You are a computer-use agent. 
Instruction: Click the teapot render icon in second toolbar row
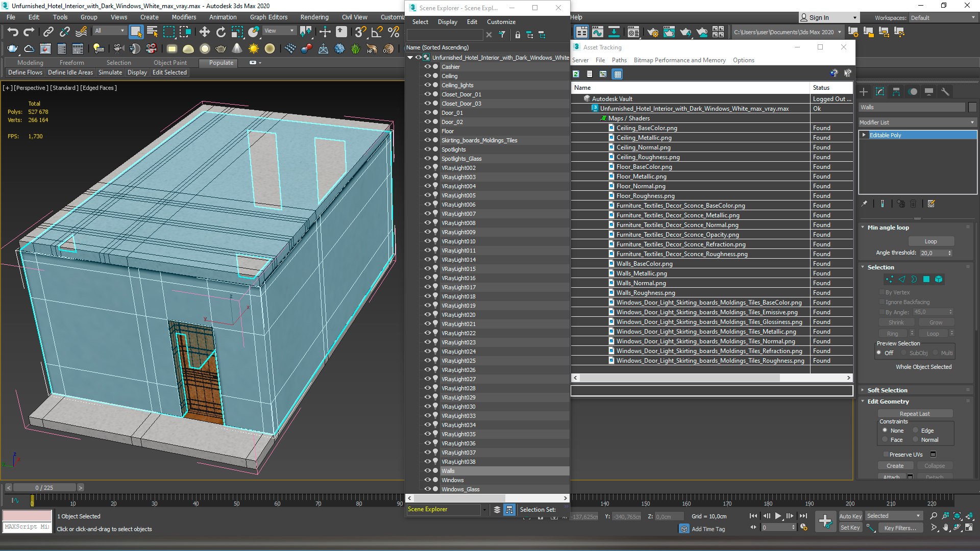click(12, 49)
